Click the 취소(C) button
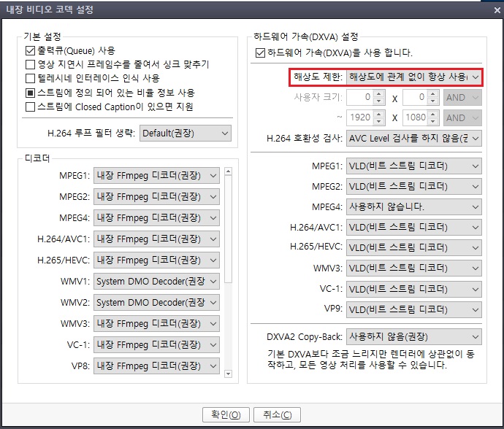The width and height of the screenshot is (504, 429). pyautogui.click(x=277, y=415)
